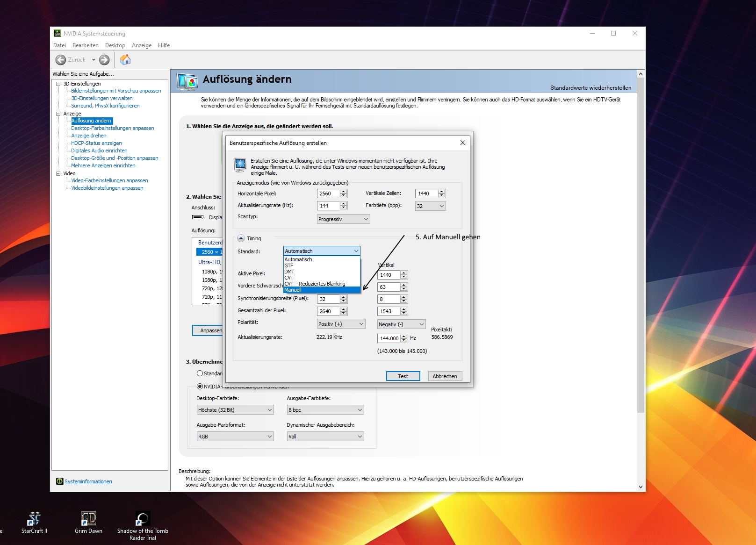The height and width of the screenshot is (545, 756).
Task: Open HDCP-Status anzeigen
Action: tap(96, 143)
